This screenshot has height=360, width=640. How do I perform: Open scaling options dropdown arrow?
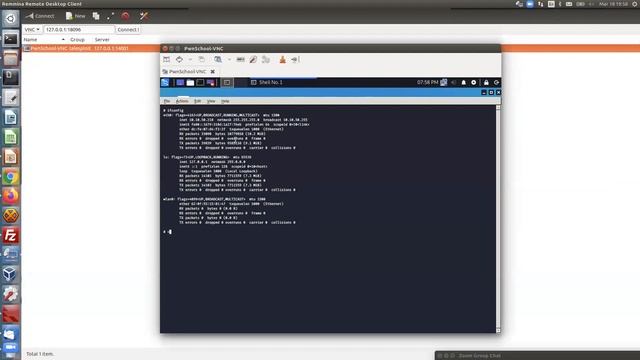[x=229, y=60]
